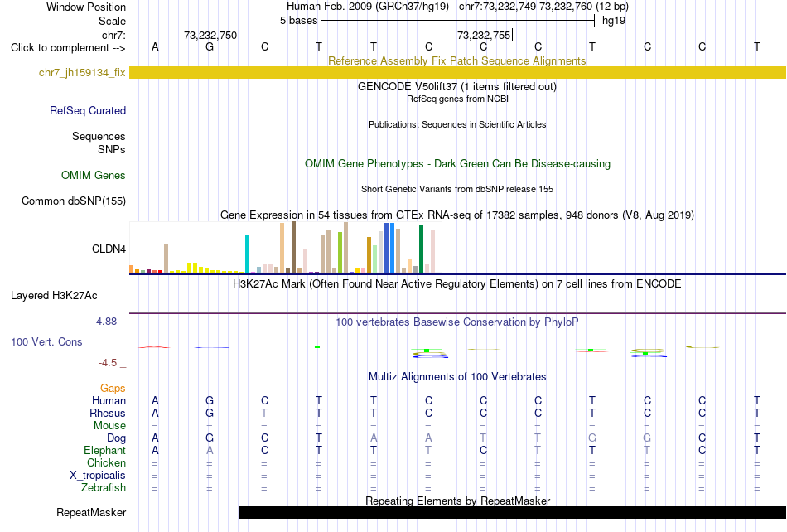Click 'RefSeq genes from NCBI' title
The height and width of the screenshot is (532, 787).
tap(457, 99)
